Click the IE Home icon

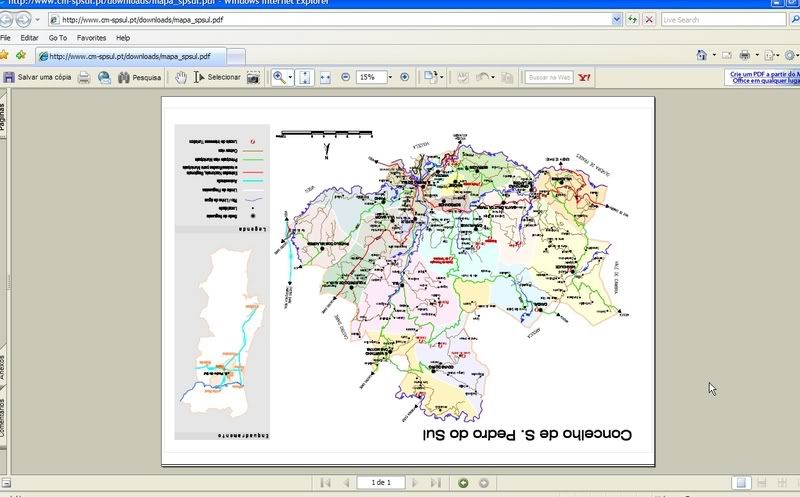pos(702,55)
